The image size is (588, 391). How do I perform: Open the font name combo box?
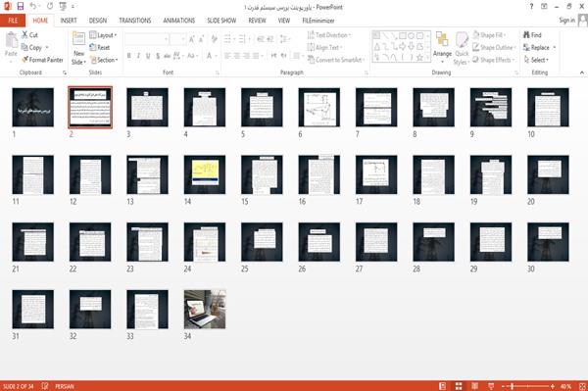pos(146,39)
